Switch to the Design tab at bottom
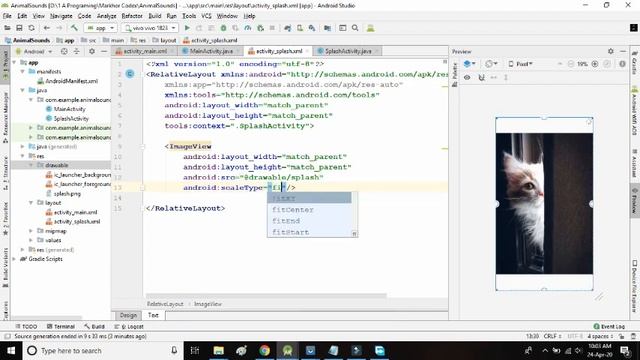This screenshot has width=640, height=360. coord(128,315)
